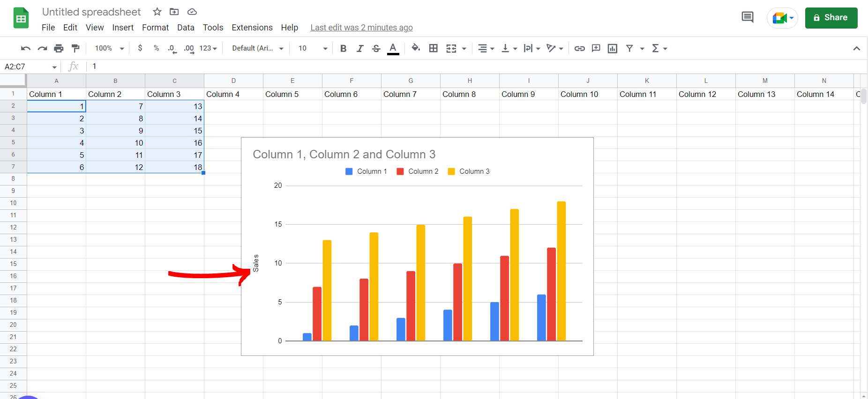
Task: Click the Move to folder icon
Action: (174, 12)
